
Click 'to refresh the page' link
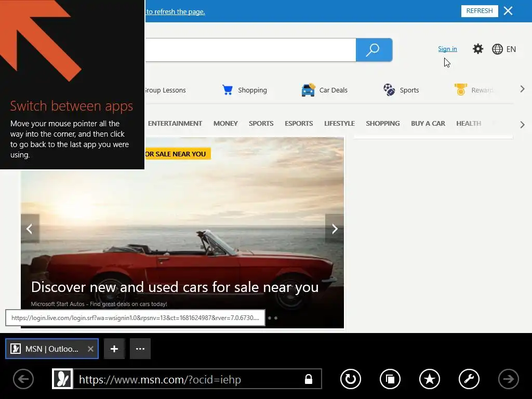coord(176,11)
